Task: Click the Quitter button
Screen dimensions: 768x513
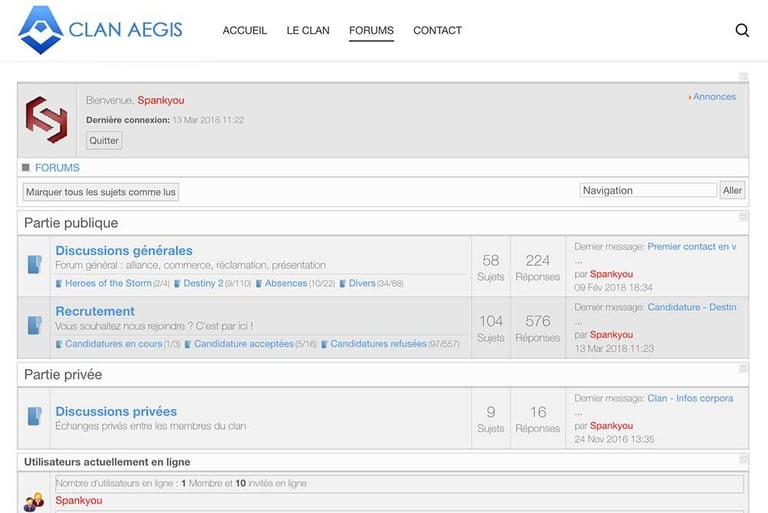Action: pos(104,141)
